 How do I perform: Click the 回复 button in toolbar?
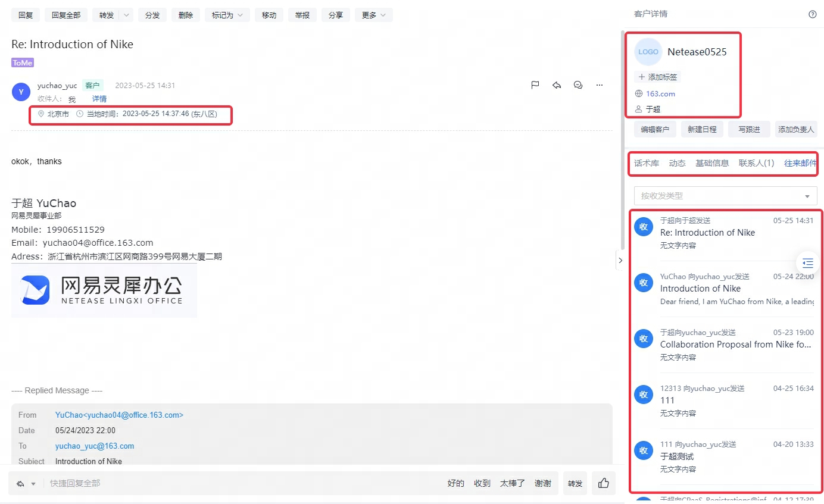tap(26, 15)
